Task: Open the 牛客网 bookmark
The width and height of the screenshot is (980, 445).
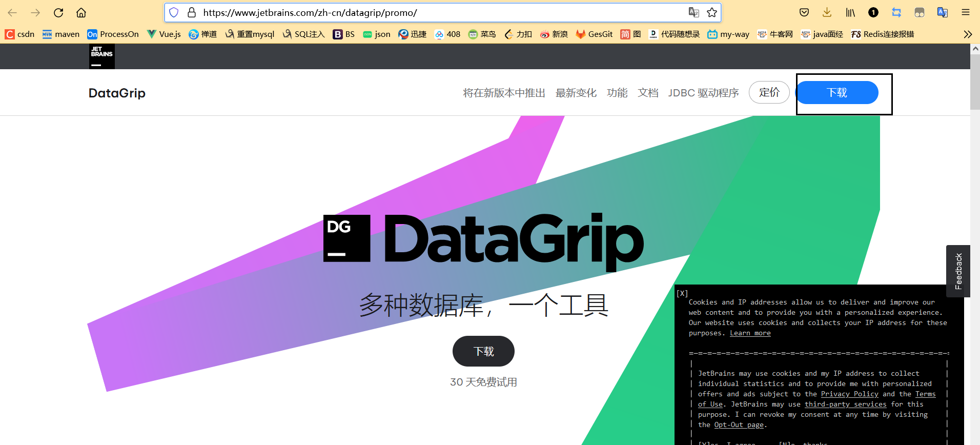Action: click(x=774, y=34)
